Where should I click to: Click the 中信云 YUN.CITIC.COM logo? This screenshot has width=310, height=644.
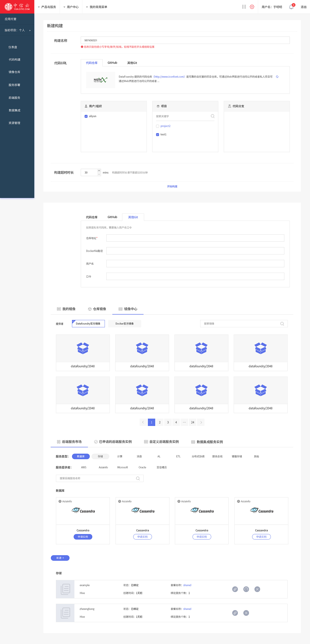pos(17,7)
